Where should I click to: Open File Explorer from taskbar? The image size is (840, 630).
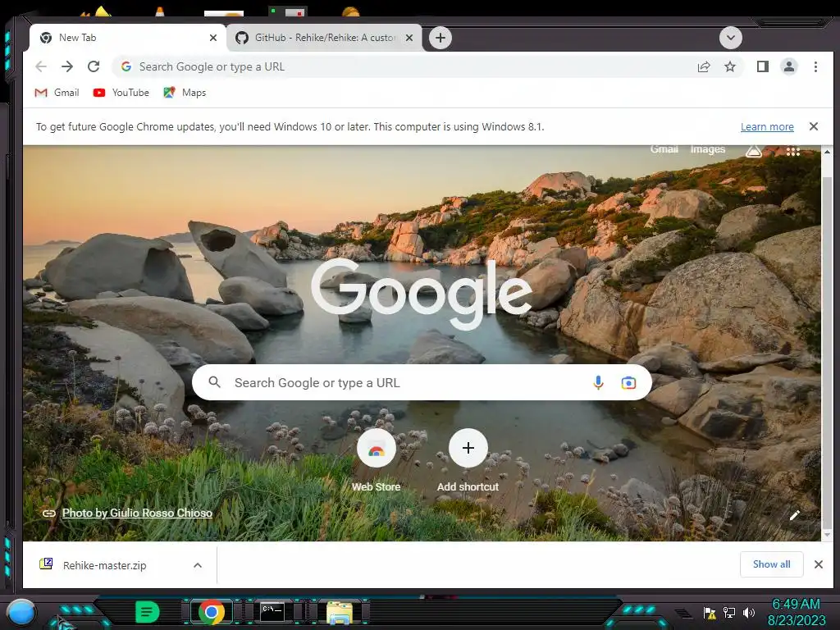coord(340,614)
